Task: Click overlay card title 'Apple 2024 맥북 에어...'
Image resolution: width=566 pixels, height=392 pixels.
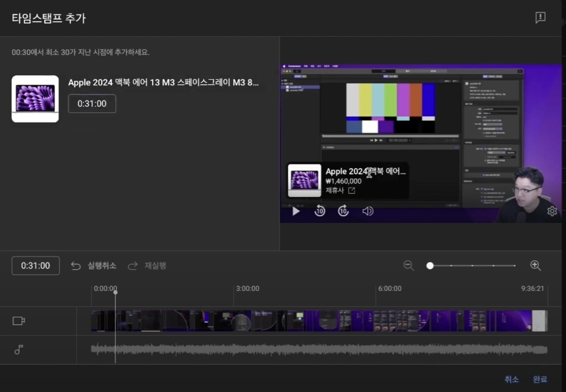Action: [x=366, y=171]
